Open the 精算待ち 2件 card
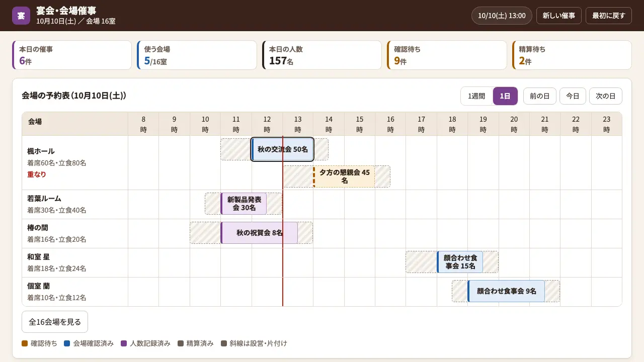Image resolution: width=644 pixels, height=362 pixels. (572, 55)
